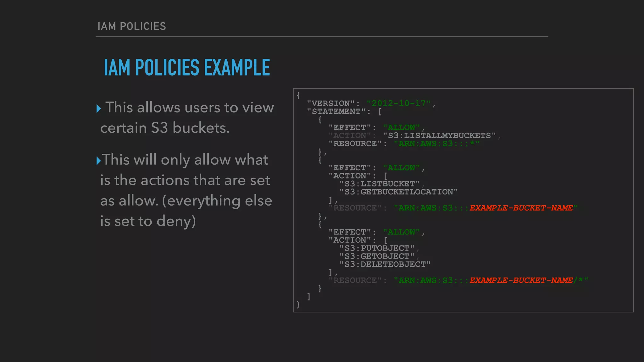Image resolution: width=644 pixels, height=362 pixels.
Task: Click the "S3:PUTOBJECT" action entry
Action: 377,248
